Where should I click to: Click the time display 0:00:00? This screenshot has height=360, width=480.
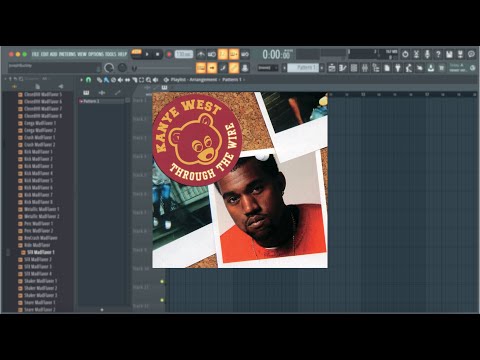(277, 54)
